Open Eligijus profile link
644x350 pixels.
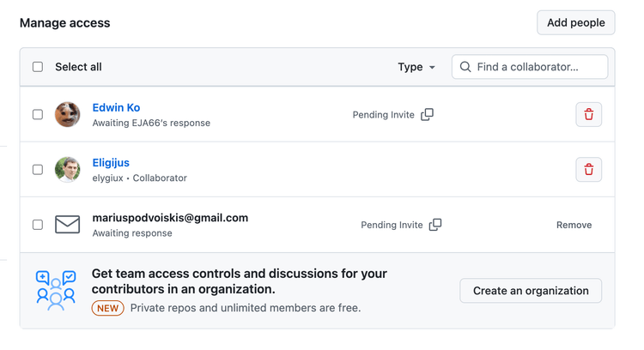click(111, 162)
